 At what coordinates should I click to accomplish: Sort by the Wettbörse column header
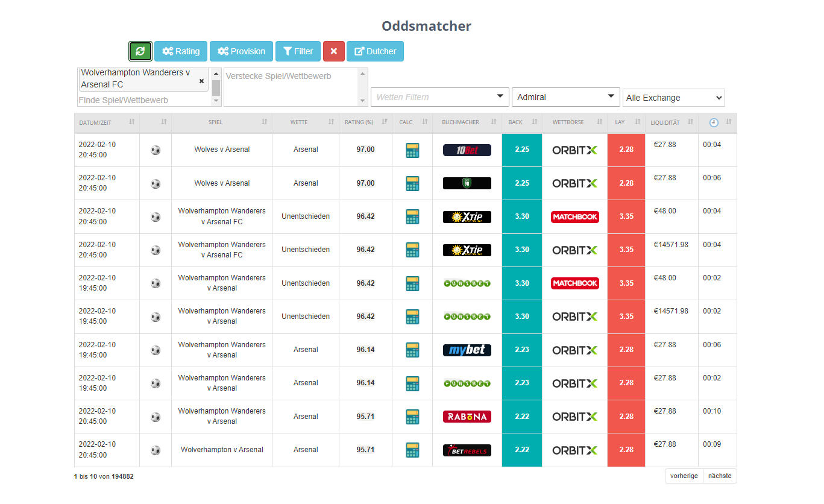[575, 122]
